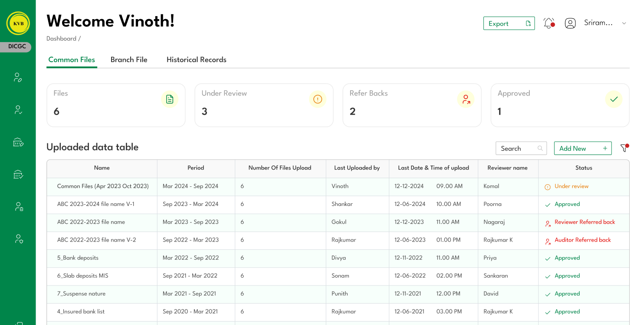This screenshot has height=325, width=644.
Task: Select the Common Files (Apr 2023 Oct 2023) row
Action: 338,186
